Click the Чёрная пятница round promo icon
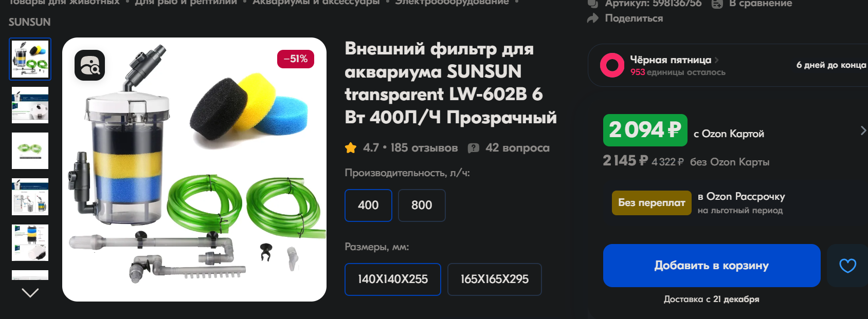This screenshot has height=319, width=868. click(x=612, y=65)
